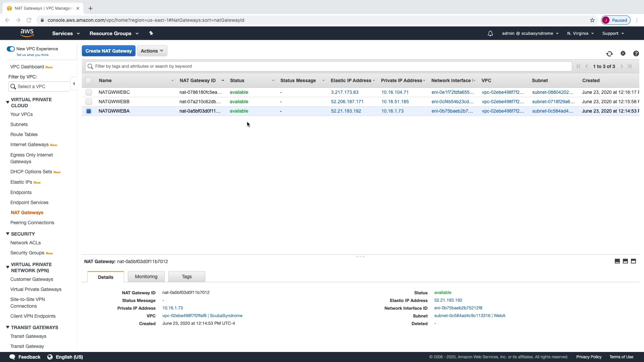
Task: Check the NATGWWEBC row checkbox
Action: pyautogui.click(x=89, y=92)
